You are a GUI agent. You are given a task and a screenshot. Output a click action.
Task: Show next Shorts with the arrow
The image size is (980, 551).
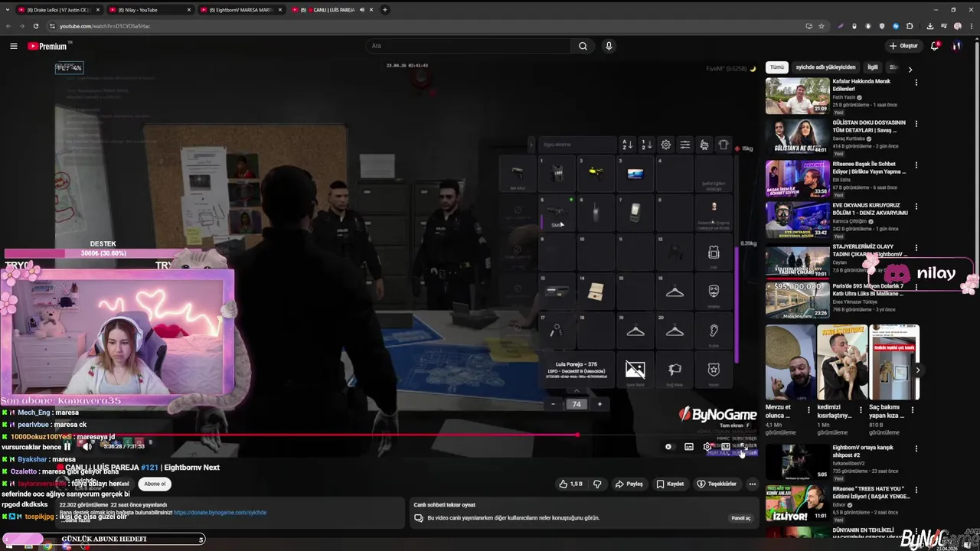(918, 370)
